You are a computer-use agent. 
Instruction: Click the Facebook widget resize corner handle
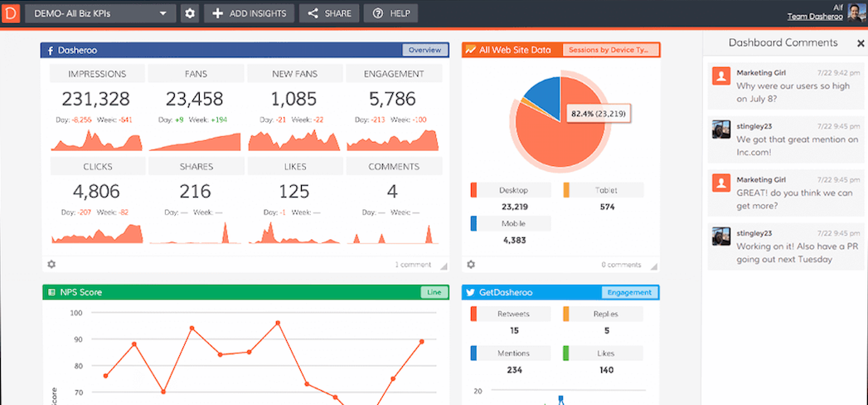(444, 266)
